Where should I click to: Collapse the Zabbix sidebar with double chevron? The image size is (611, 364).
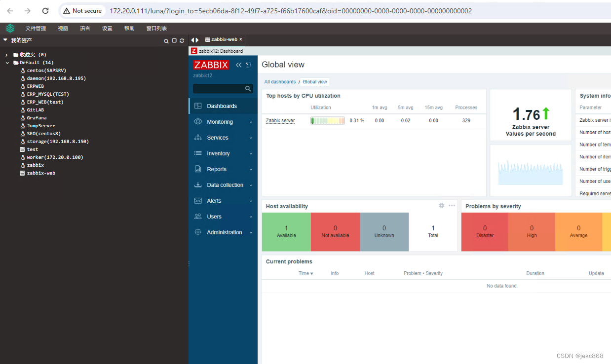tap(238, 65)
